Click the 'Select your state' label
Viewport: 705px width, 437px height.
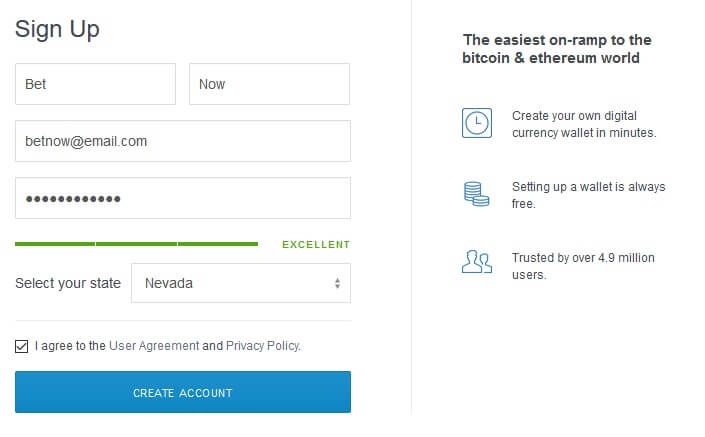(x=68, y=283)
